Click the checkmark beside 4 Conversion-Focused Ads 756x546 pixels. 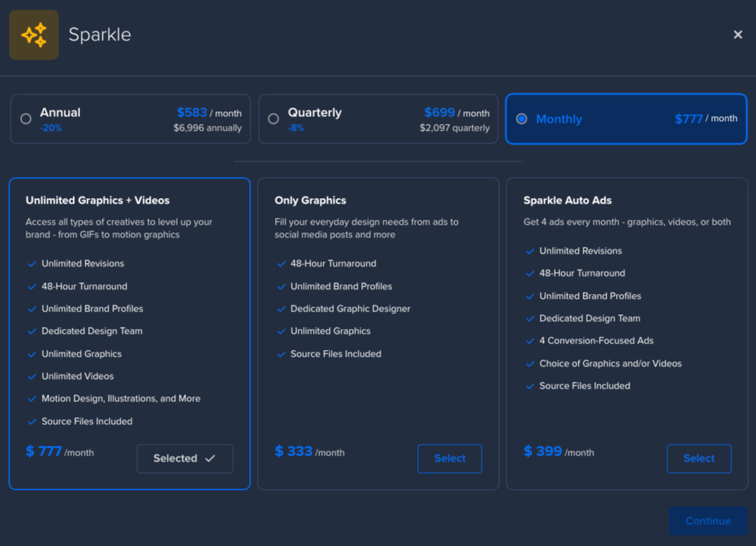tap(530, 341)
